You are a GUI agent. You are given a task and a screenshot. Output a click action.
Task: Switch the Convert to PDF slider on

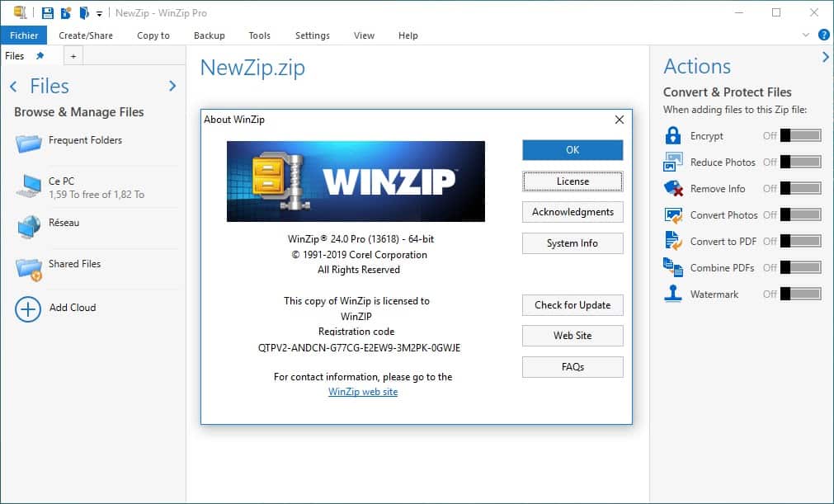[800, 242]
